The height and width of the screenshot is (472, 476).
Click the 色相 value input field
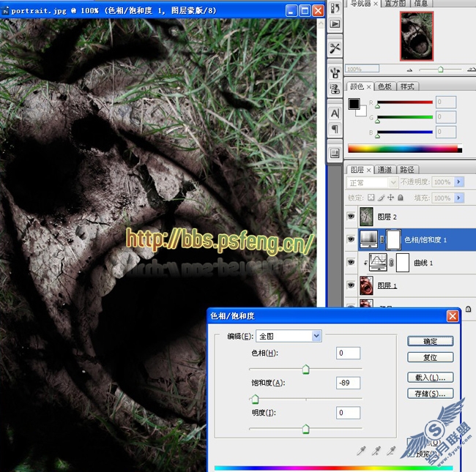(348, 353)
